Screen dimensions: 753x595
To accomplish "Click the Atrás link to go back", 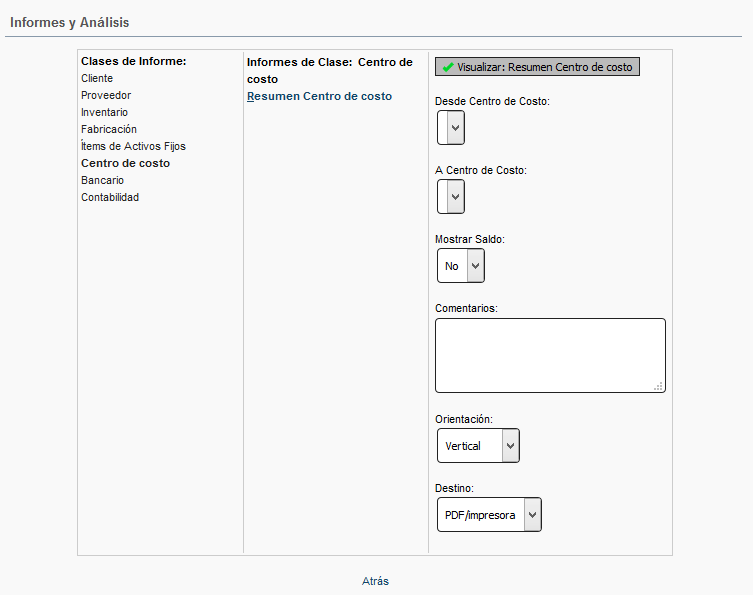I will click(x=375, y=581).
